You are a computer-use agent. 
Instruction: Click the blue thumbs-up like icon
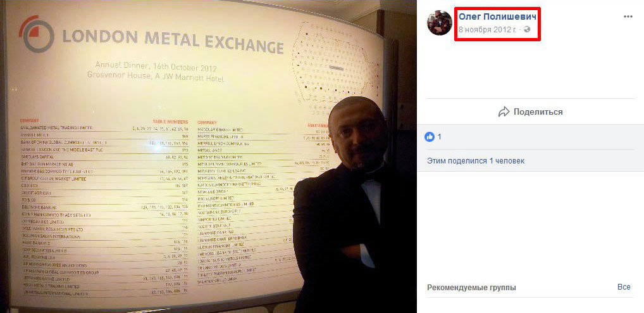click(430, 137)
